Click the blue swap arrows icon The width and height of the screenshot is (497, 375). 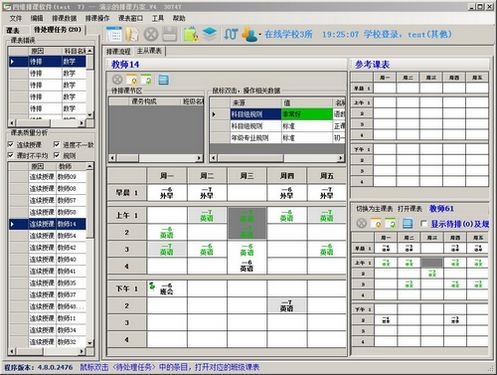pyautogui.click(x=231, y=34)
